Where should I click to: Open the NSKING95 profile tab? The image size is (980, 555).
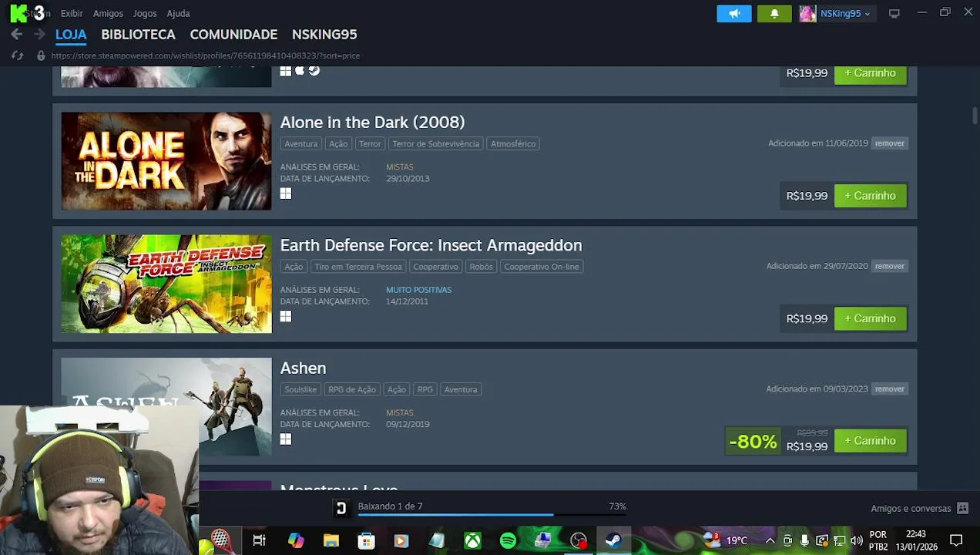click(324, 35)
